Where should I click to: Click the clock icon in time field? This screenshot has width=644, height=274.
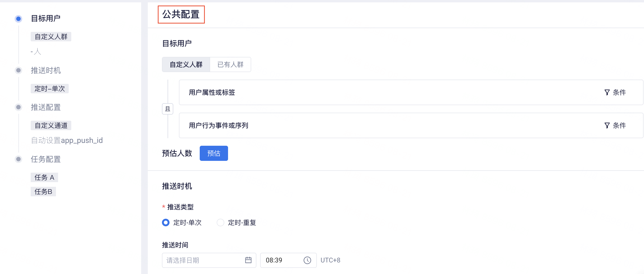(x=307, y=260)
